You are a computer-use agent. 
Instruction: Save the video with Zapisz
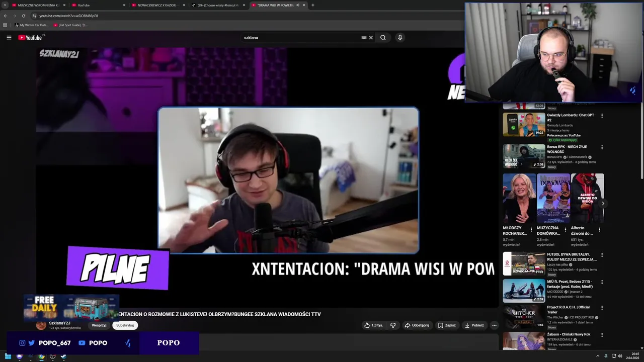[447, 325]
